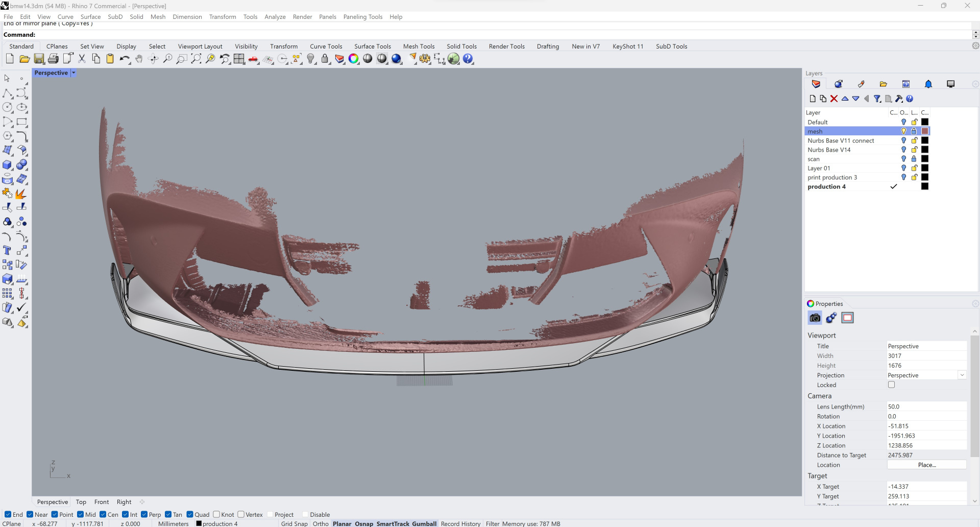
Task: Tick the viewport Locked checkbox
Action: (x=891, y=385)
